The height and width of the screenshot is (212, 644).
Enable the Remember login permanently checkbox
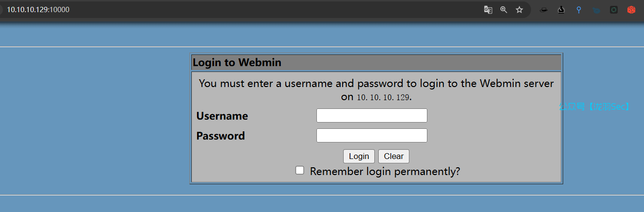point(300,170)
